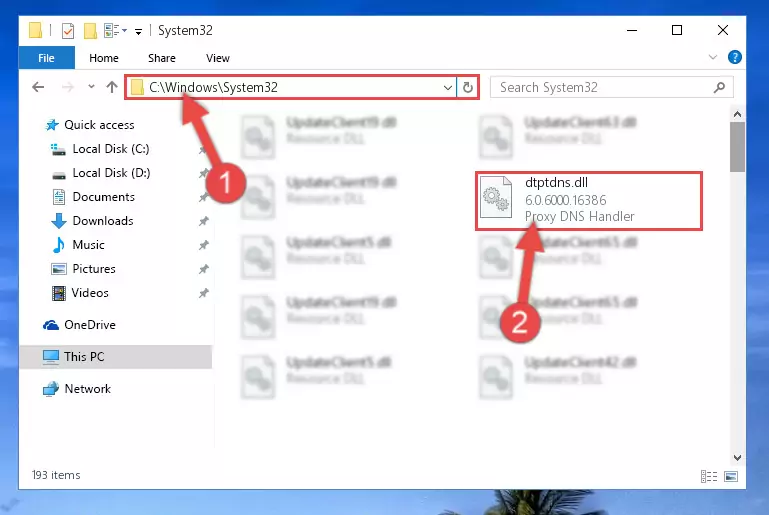
Task: Open Downloads in the navigation pane
Action: pos(103,221)
